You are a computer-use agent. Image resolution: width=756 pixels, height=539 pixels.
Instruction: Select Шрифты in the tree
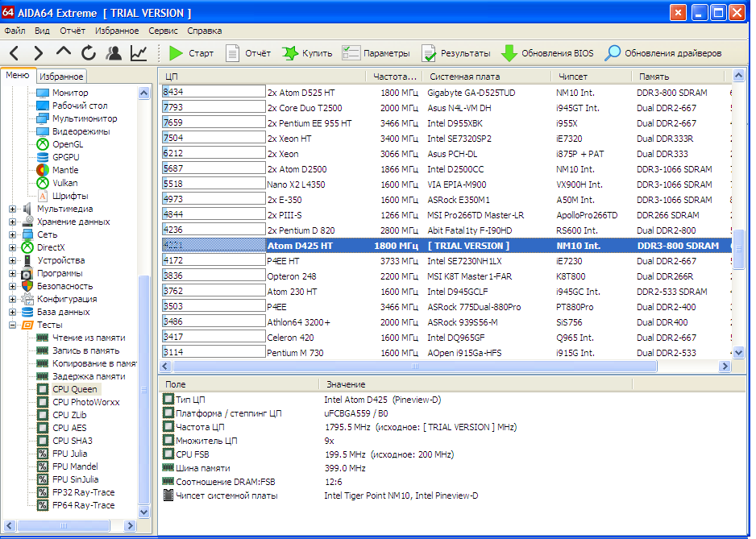[70, 197]
